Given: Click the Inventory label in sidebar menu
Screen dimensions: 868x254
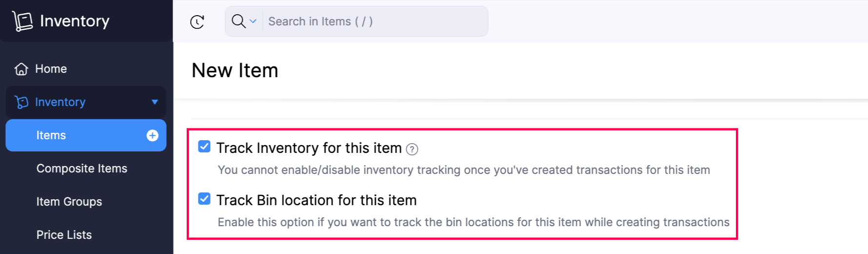Looking at the screenshot, I should [60, 102].
